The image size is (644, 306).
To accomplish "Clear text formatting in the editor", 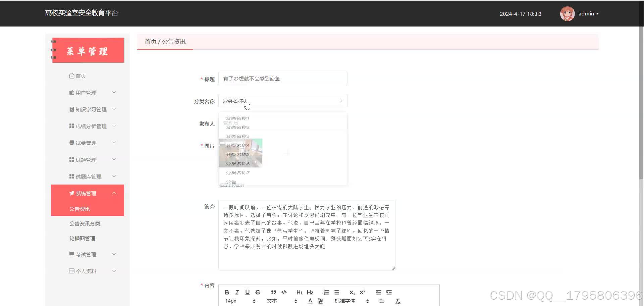I will 398,301.
